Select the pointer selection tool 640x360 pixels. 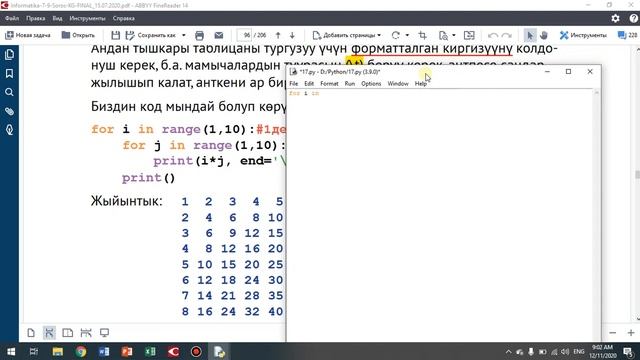pos(529,36)
